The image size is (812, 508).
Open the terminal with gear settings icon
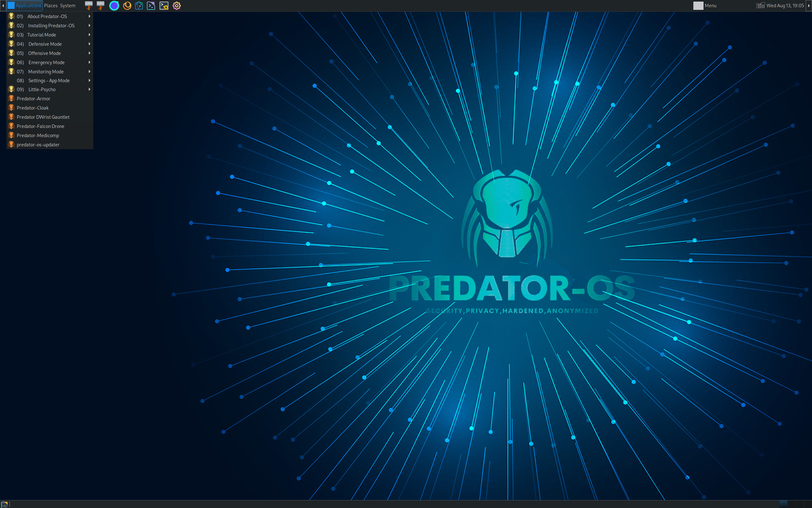(x=164, y=6)
